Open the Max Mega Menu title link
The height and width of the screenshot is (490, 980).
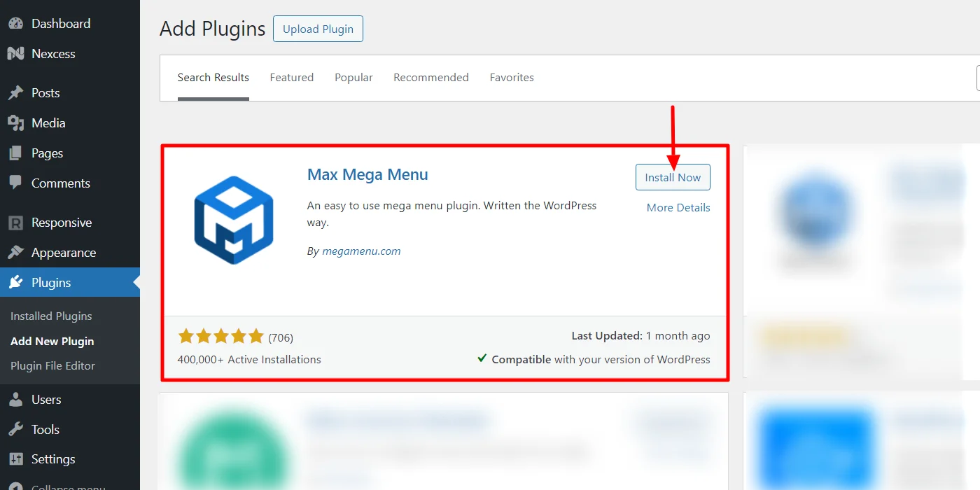point(367,174)
